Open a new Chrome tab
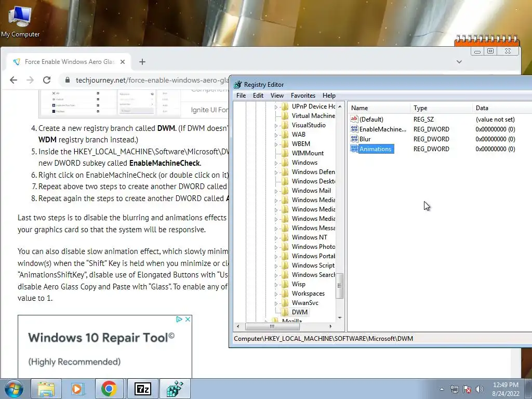Screen dimensions: 532x399 click(142, 62)
